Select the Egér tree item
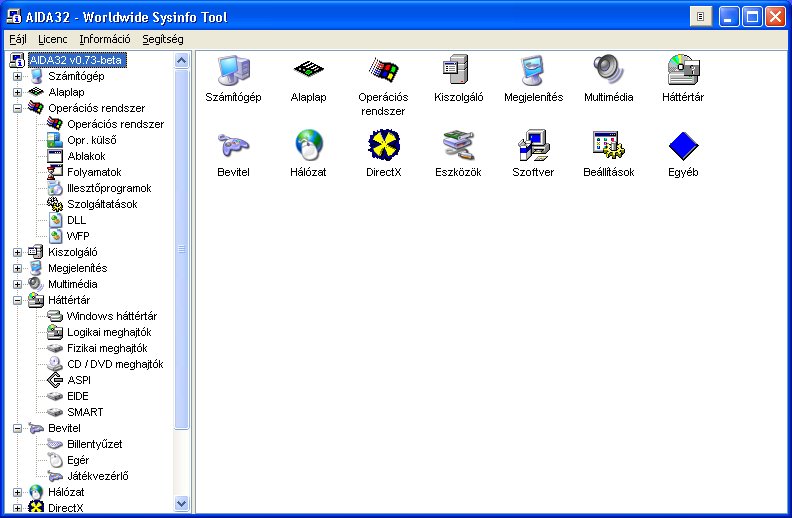 (x=78, y=460)
